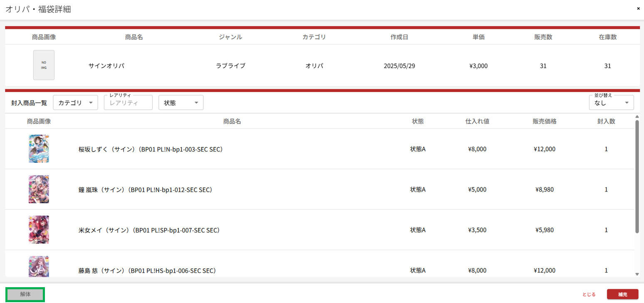The height and width of the screenshot is (303, 644).
Task: Click the item list scrollbar thumb
Action: pyautogui.click(x=637, y=177)
